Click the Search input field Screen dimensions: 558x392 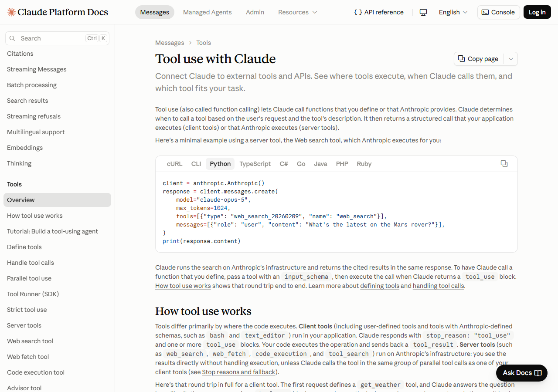58,38
